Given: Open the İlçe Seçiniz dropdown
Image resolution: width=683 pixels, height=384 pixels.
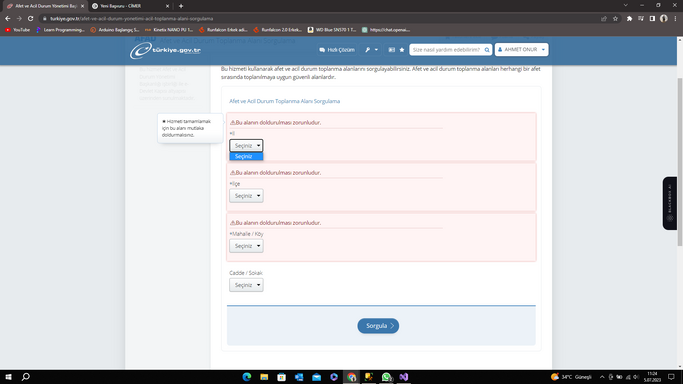Looking at the screenshot, I should tap(246, 195).
